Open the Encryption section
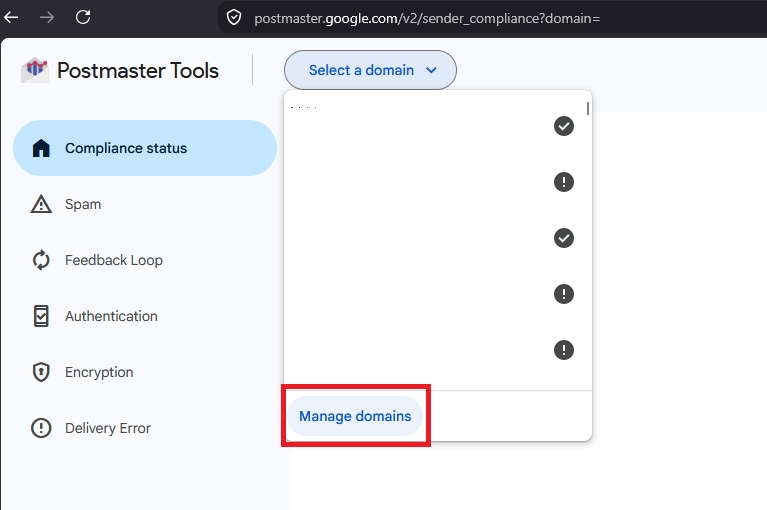This screenshot has height=510, width=767. 145,372
